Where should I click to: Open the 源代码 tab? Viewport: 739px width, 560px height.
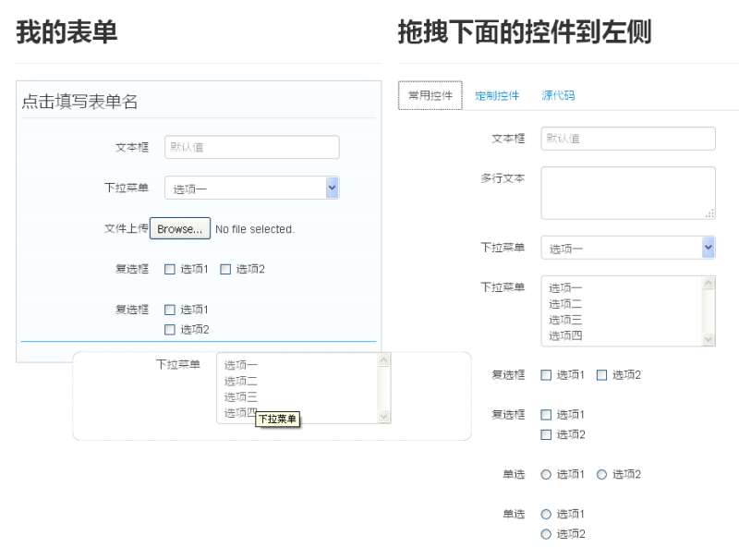coord(558,95)
